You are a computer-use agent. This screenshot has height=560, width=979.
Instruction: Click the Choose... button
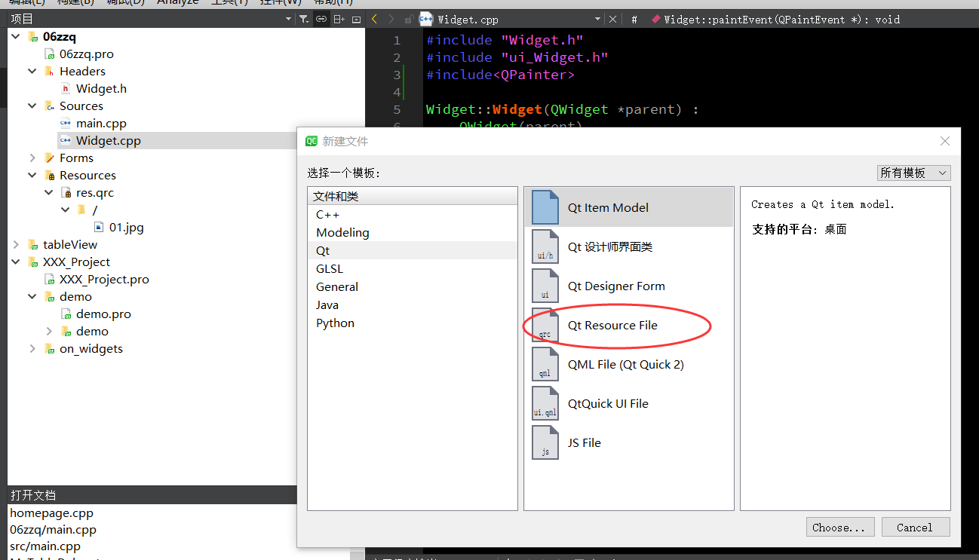(x=839, y=527)
